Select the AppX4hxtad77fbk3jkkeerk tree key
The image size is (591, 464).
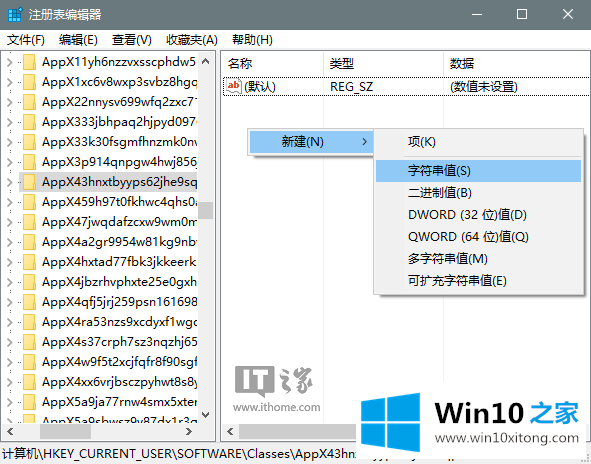[119, 262]
